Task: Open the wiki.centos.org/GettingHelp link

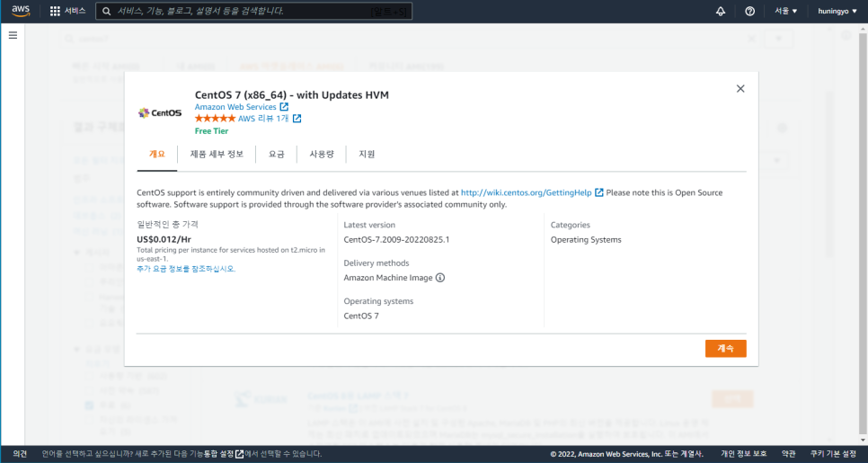Action: tap(526, 192)
